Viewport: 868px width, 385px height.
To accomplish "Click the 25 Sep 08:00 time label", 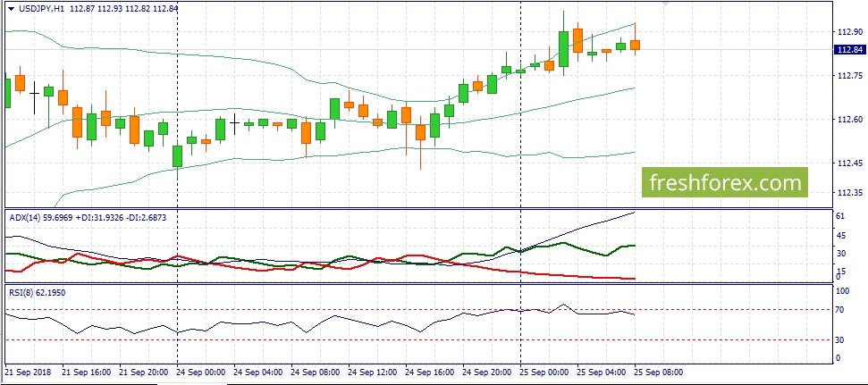I will coord(659,372).
